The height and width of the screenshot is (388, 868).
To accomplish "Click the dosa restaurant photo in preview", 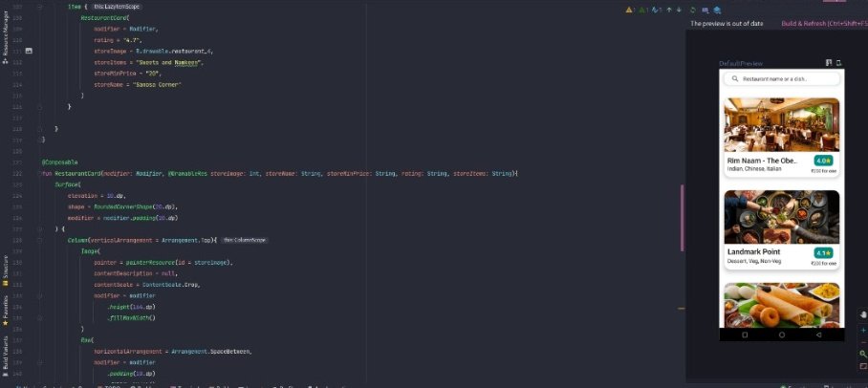I will tap(782, 305).
